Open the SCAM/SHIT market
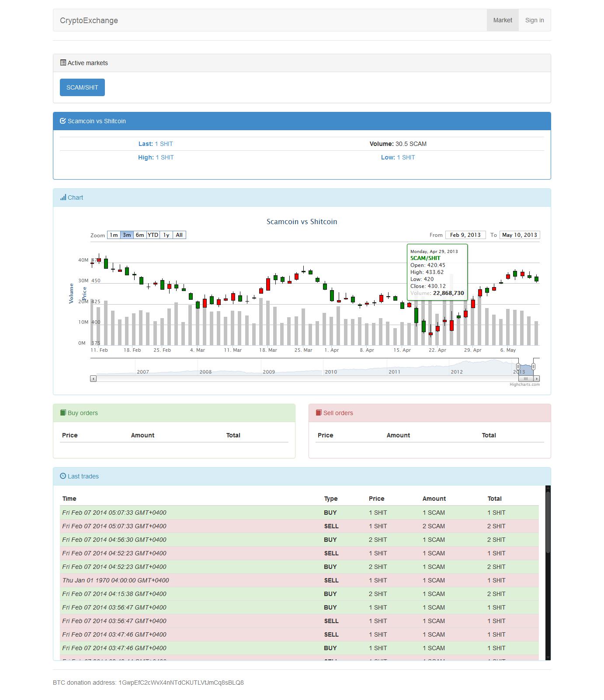The height and width of the screenshot is (700, 604). point(82,87)
